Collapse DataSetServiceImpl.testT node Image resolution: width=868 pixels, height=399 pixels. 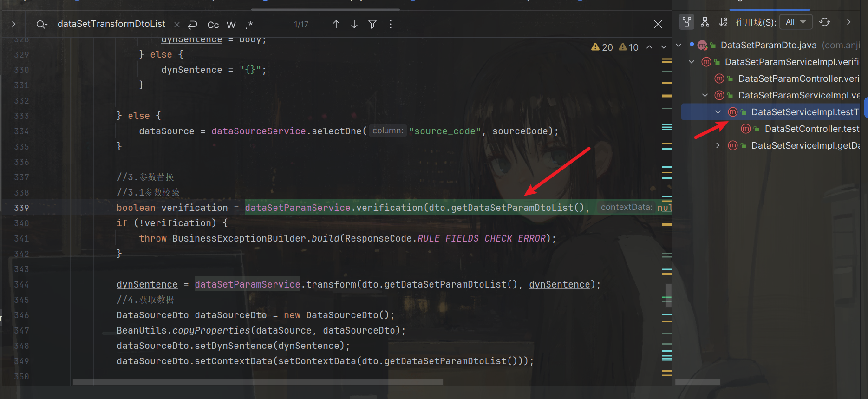click(x=718, y=112)
